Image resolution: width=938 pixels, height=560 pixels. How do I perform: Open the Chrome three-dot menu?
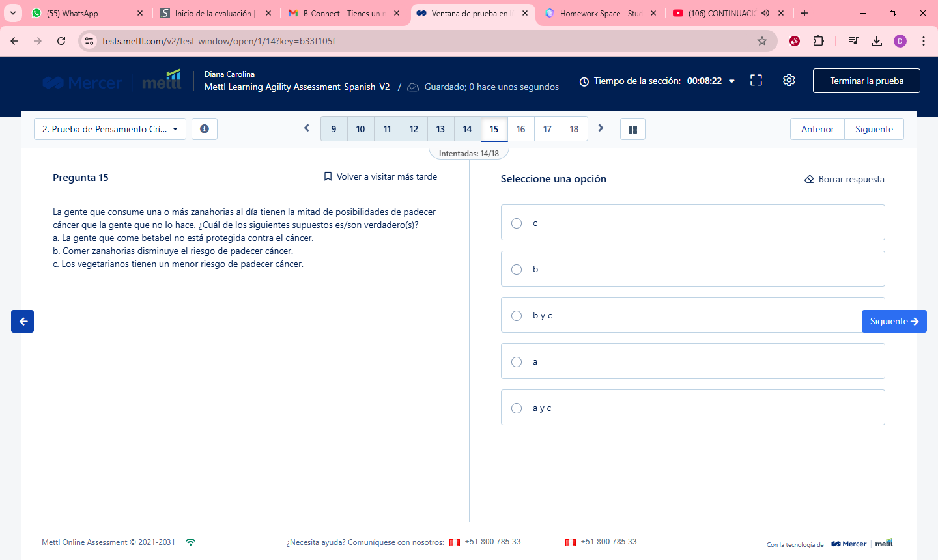[924, 41]
